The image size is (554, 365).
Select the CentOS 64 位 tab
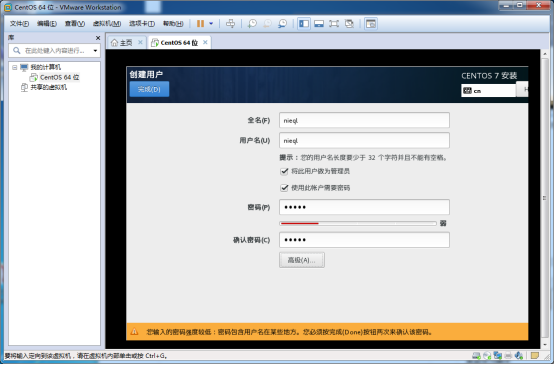179,43
